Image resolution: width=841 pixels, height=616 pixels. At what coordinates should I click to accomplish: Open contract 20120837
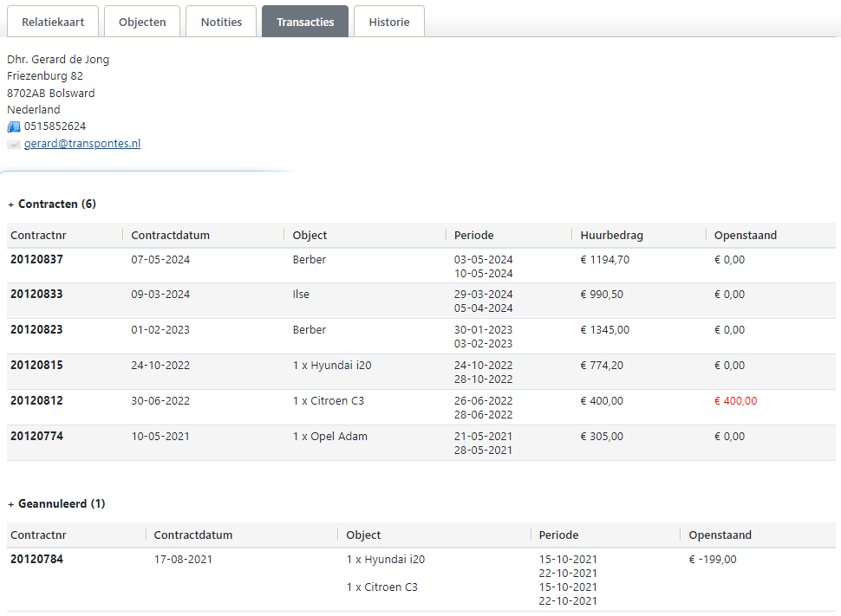click(36, 259)
